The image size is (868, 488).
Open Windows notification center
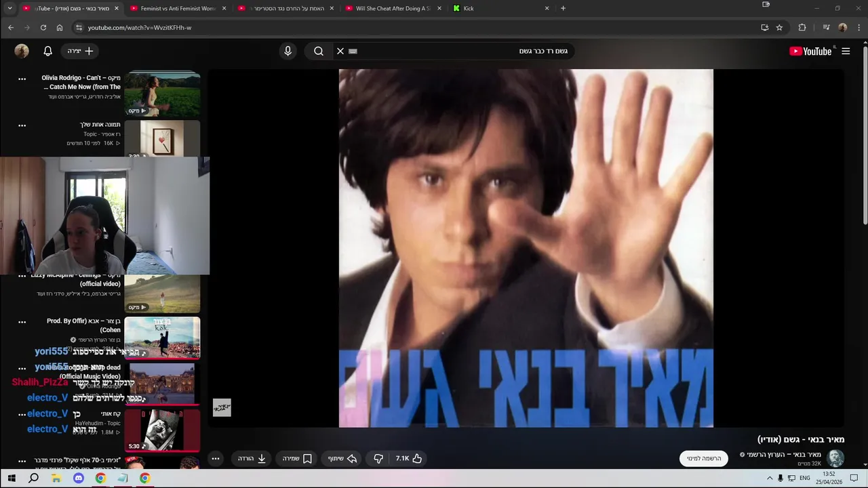click(854, 478)
